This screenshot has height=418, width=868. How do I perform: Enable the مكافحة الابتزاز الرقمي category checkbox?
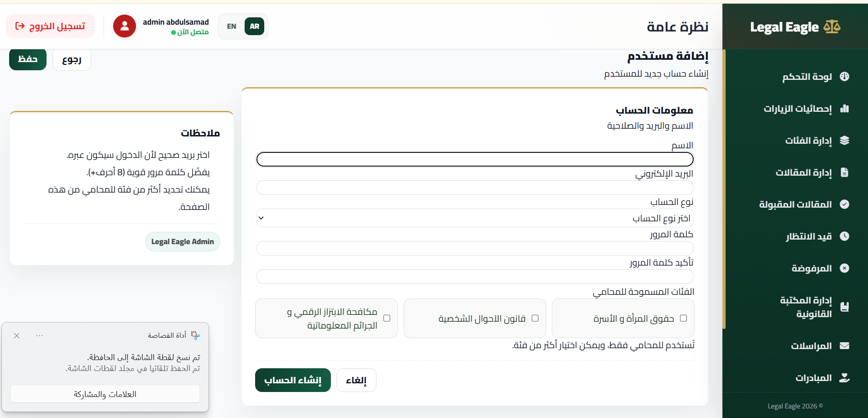point(387,318)
